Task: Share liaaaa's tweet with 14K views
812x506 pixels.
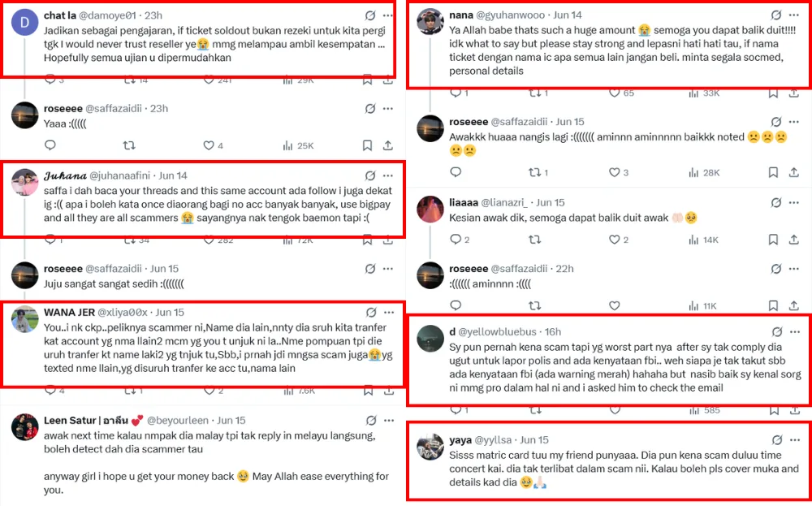Action: click(x=793, y=240)
